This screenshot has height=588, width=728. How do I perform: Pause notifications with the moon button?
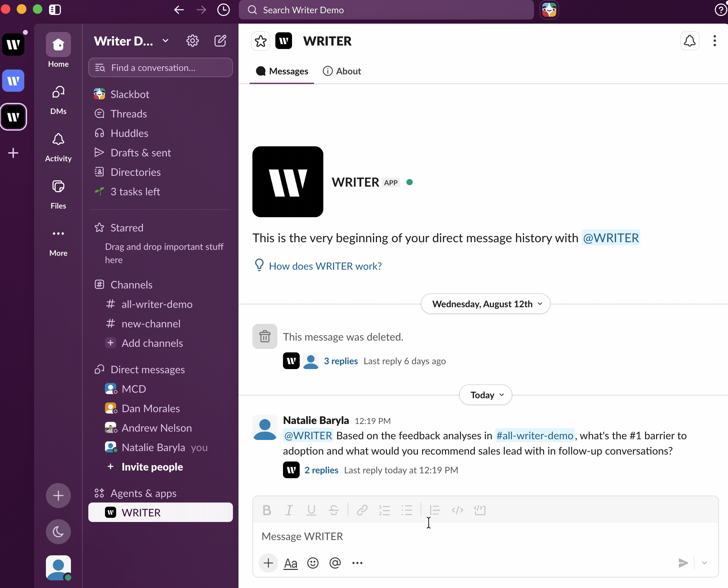(x=58, y=532)
